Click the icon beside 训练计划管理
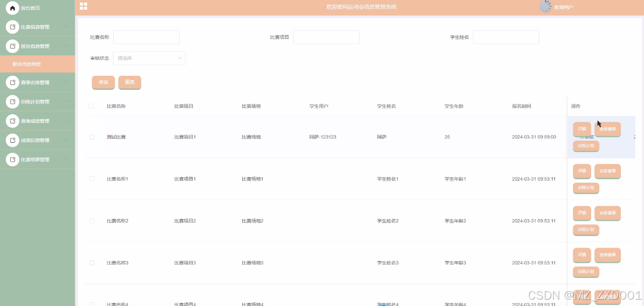Viewport: 644px width, 306px height. point(13,102)
